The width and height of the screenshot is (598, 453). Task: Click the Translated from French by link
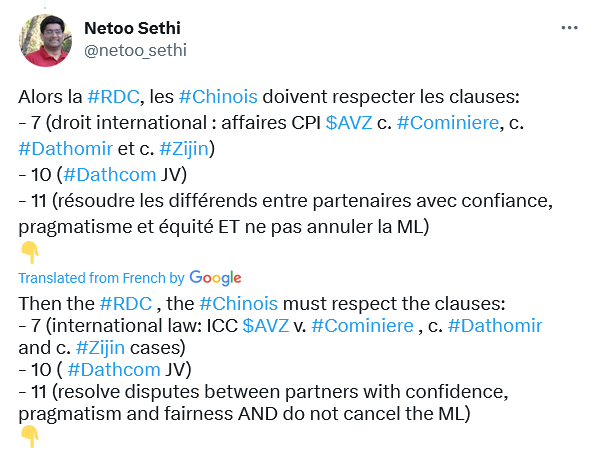click(101, 278)
